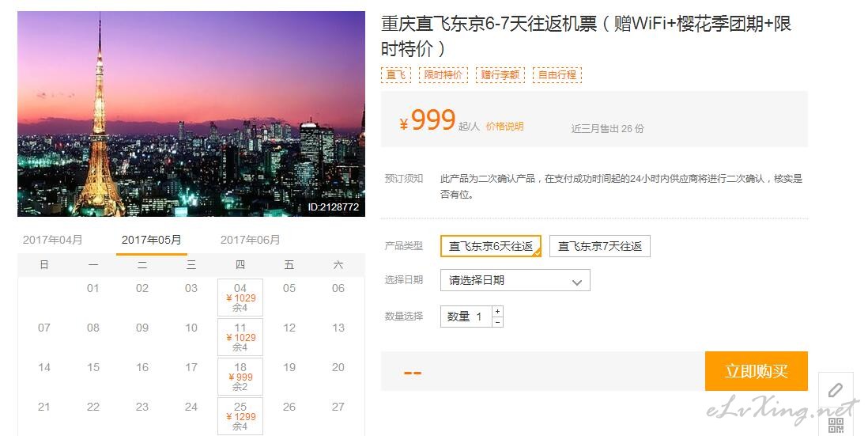868x436 pixels.
Task: Click the Tokyo Tower product image
Action: pos(191,114)
